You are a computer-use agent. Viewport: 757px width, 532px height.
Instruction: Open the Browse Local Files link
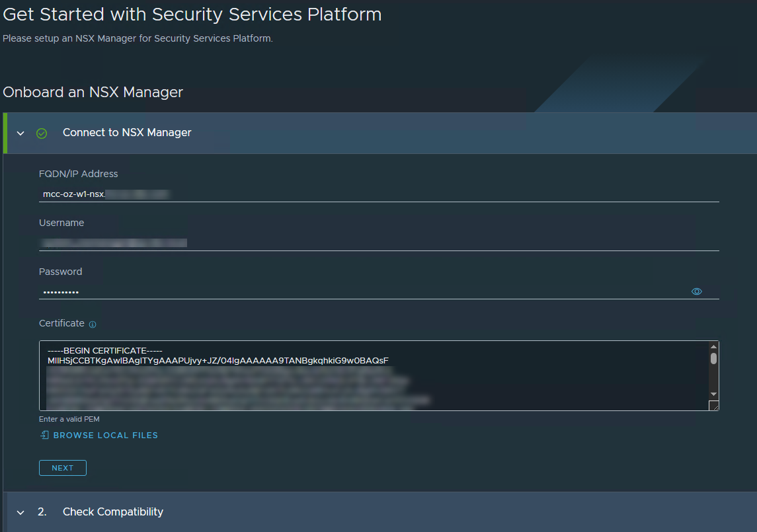coord(105,436)
